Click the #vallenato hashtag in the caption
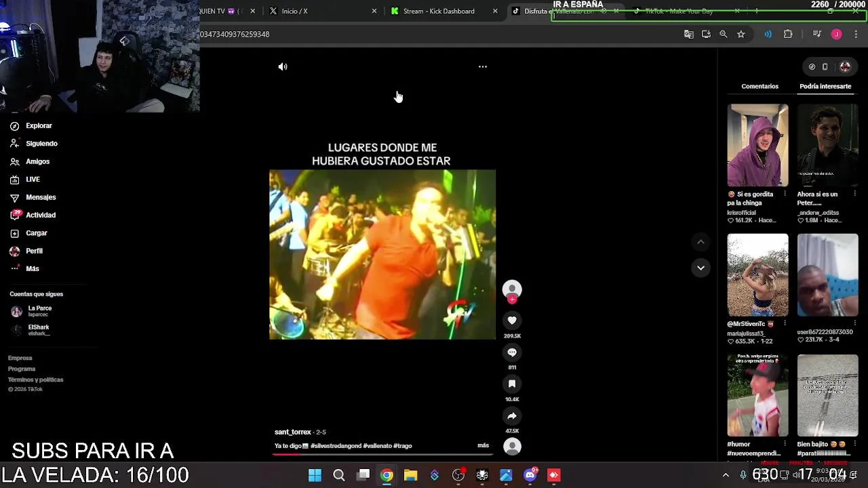Viewport: 868px width, 488px height. coord(378,446)
